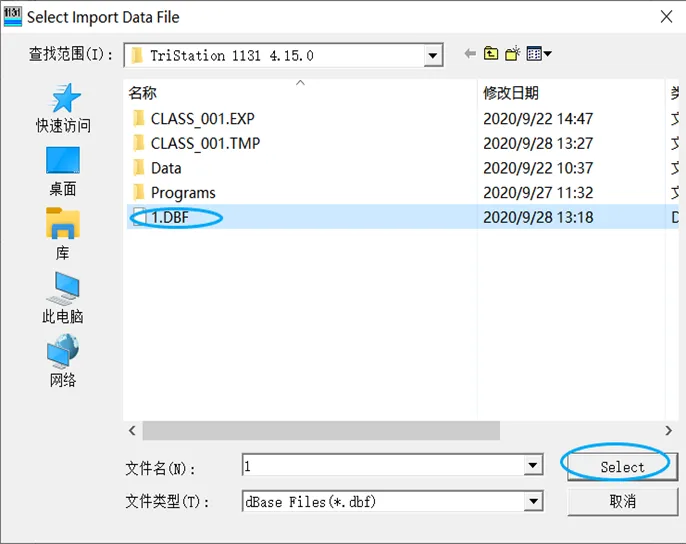Open the view menu icon
The image size is (686, 544).
click(x=539, y=54)
